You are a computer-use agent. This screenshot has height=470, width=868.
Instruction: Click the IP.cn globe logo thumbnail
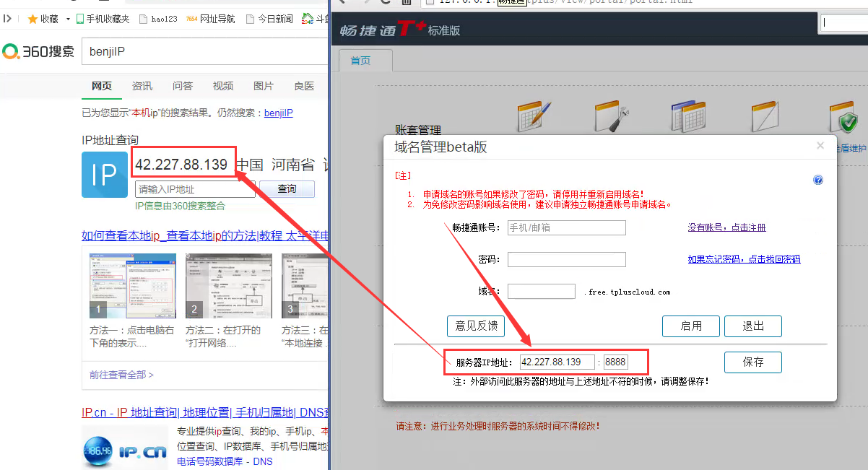click(124, 448)
